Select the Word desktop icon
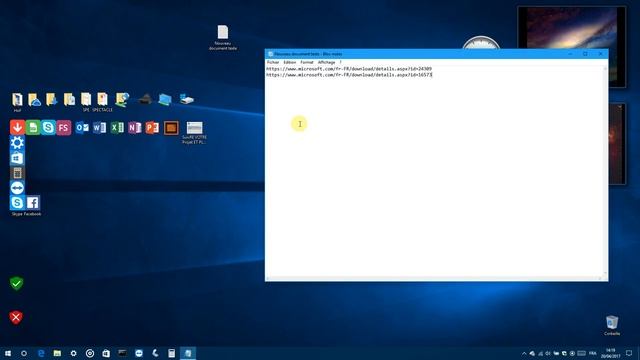Image resolution: width=640 pixels, height=360 pixels. (99, 128)
